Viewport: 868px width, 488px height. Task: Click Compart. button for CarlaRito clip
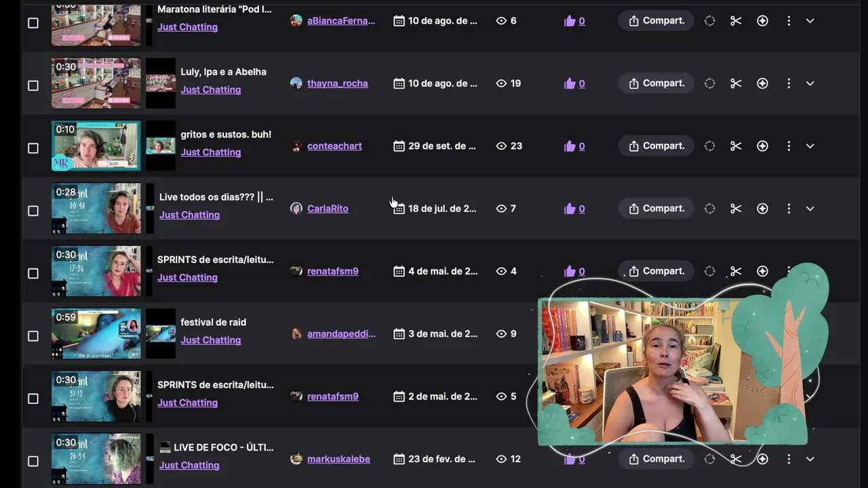coord(656,208)
